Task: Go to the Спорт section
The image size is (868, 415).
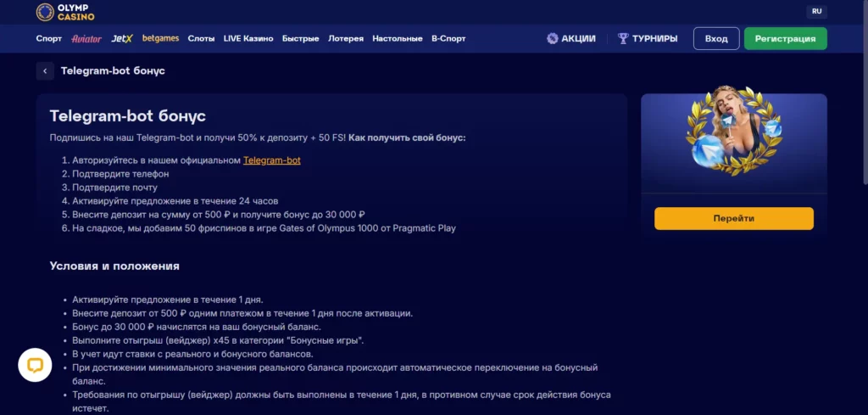Action: [x=48, y=39]
